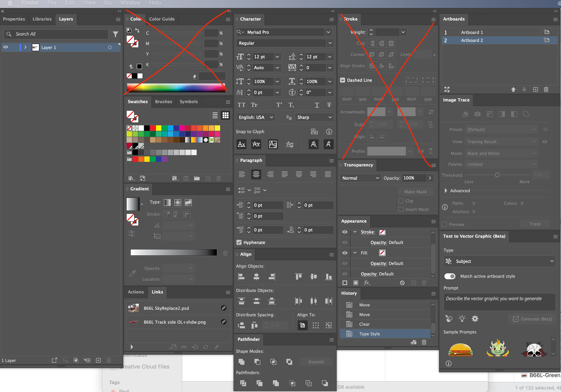This screenshot has height=392, width=561.
Task: Click the CMYK color spectrum bar
Action: pyautogui.click(x=176, y=87)
